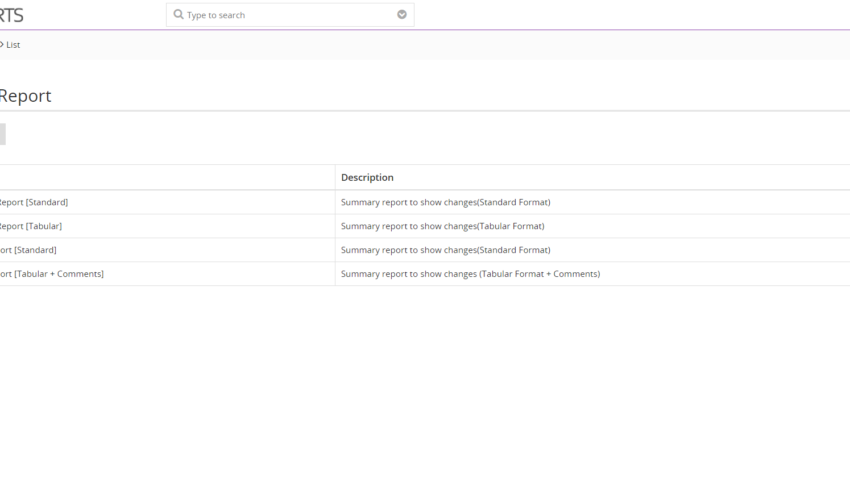Focus the 'Type to search' field
This screenshot has height=485, width=850.
(291, 15)
